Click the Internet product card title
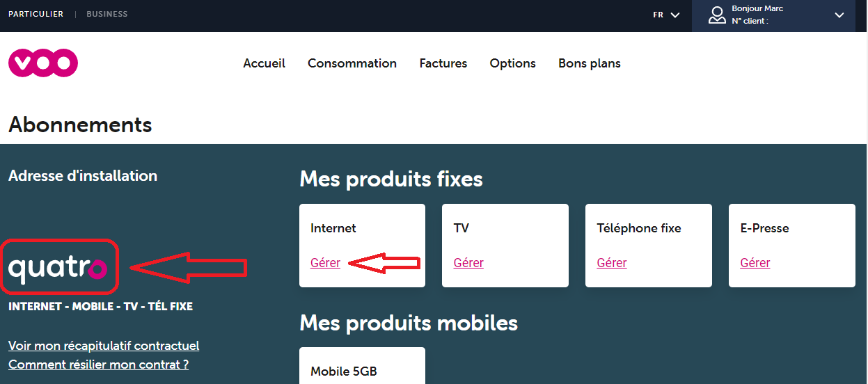Image resolution: width=868 pixels, height=384 pixels. tap(333, 228)
